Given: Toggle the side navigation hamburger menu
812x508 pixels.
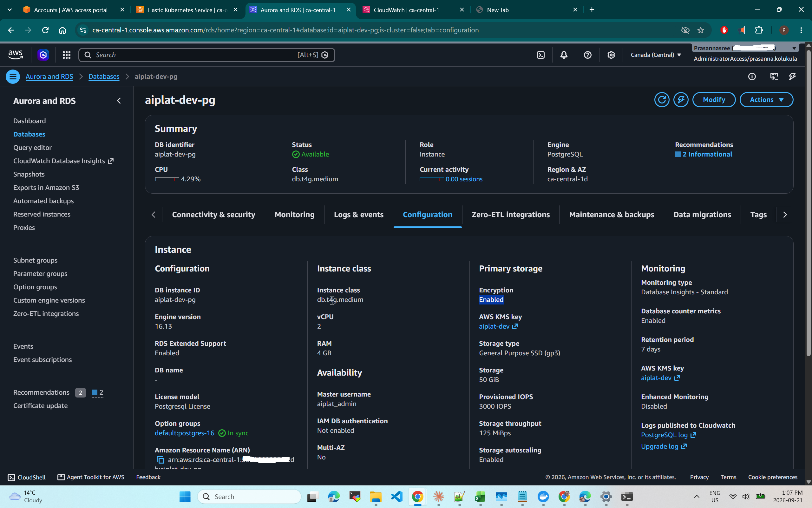Looking at the screenshot, I should tap(13, 77).
